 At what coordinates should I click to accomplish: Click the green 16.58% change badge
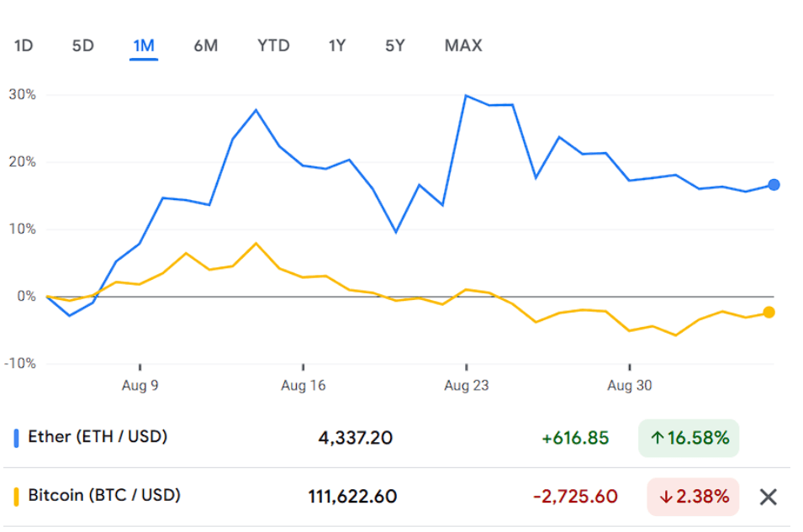689,438
